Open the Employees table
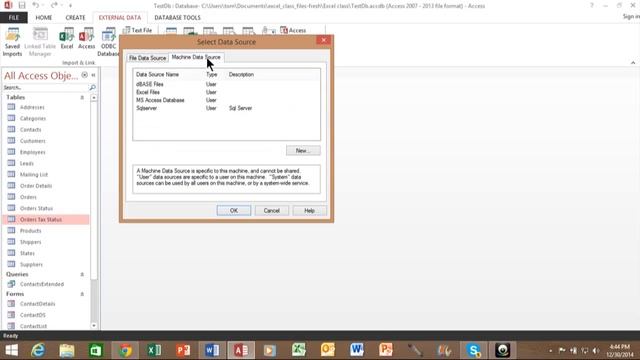This screenshot has width=640, height=360. (33, 152)
